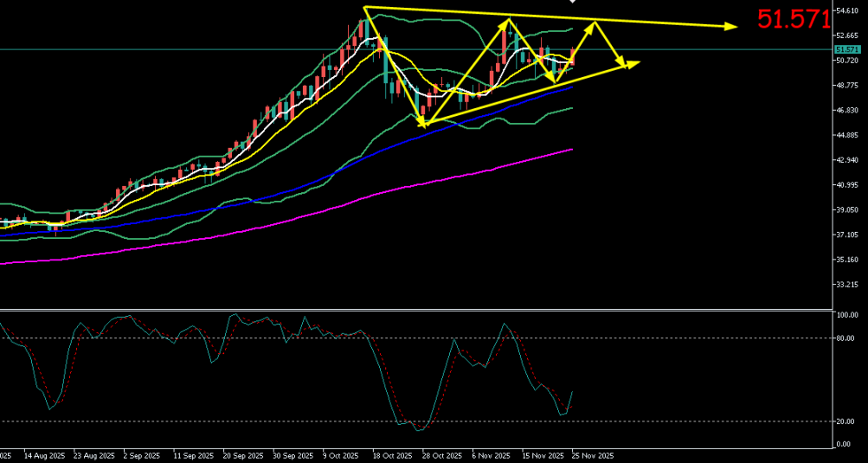Click the 100.00 label on oscillator scale

click(846, 316)
